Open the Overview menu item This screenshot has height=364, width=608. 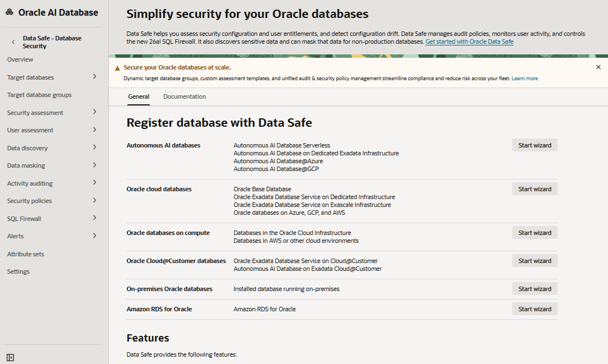pyautogui.click(x=20, y=59)
